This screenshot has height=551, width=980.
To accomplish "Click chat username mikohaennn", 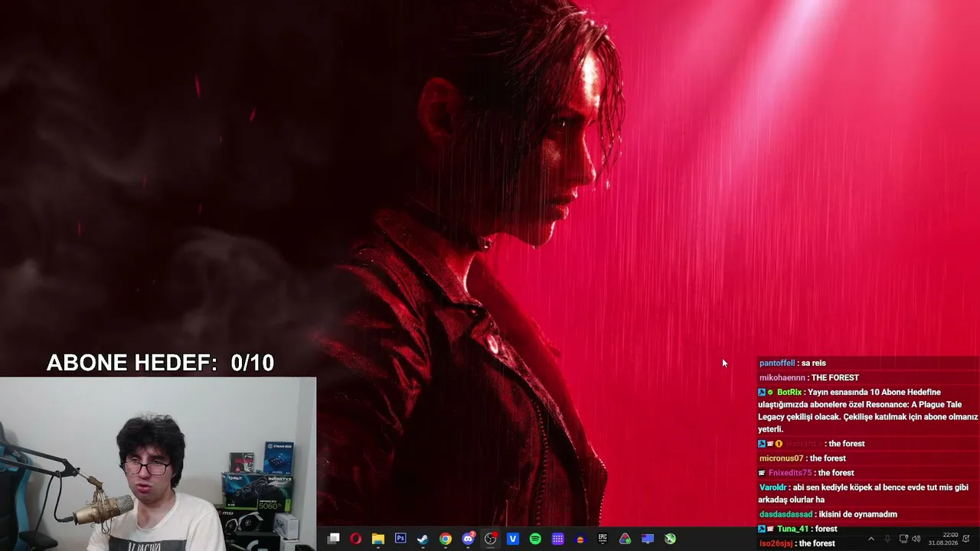I will click(782, 377).
